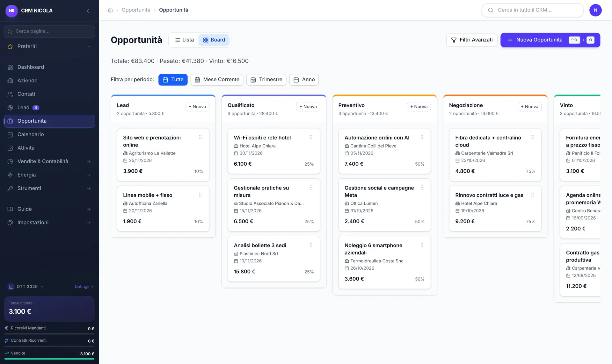Expand Vendite & Contabilità submenu
The height and width of the screenshot is (364, 612).
pos(49,161)
